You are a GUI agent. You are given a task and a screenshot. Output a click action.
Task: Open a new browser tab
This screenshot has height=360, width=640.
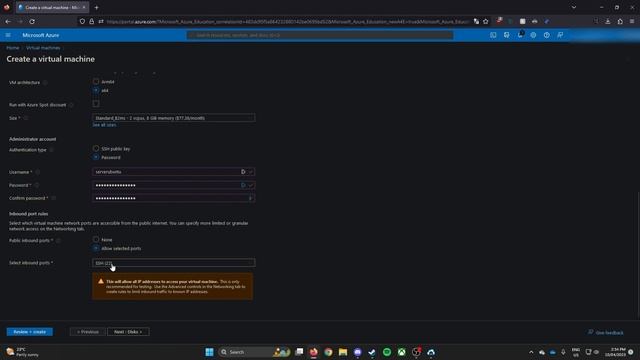(x=96, y=7)
